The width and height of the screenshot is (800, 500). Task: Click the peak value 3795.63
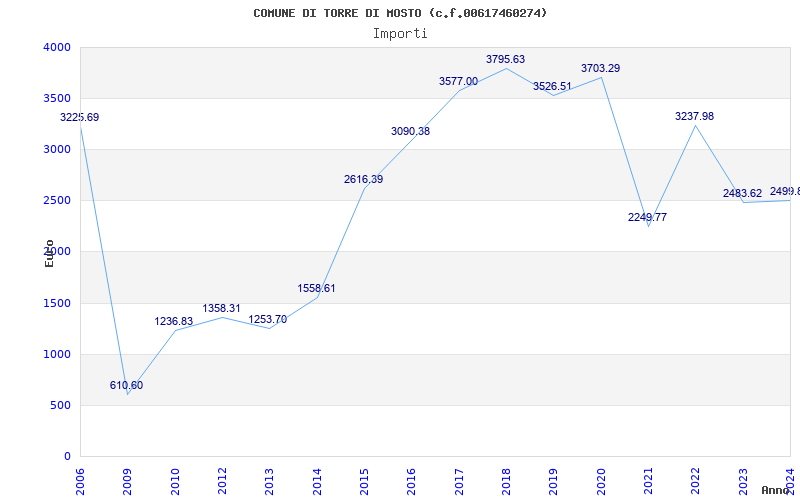(x=506, y=60)
